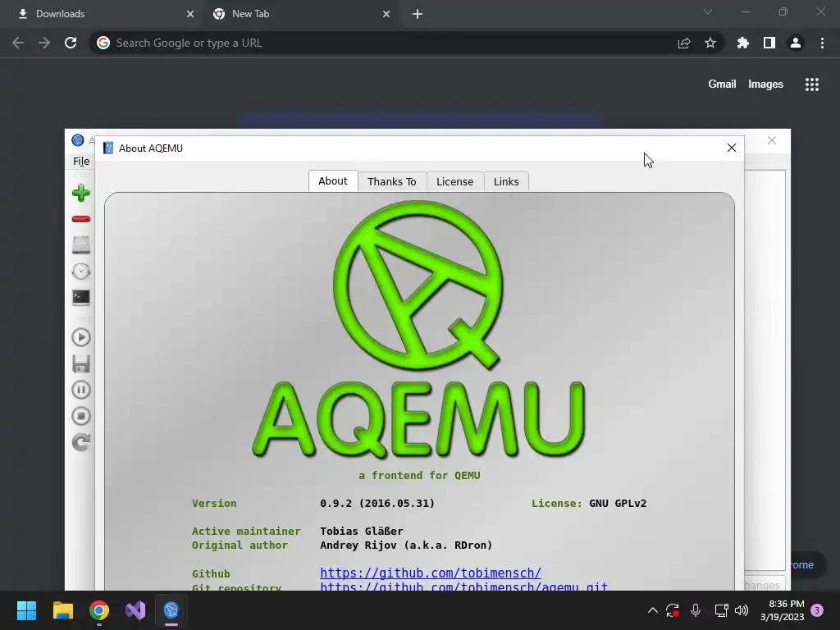Click the share page icon
The image size is (840, 630).
pyautogui.click(x=684, y=43)
